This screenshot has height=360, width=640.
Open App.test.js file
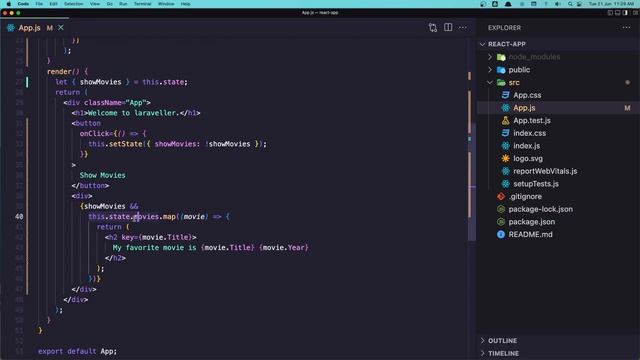pyautogui.click(x=532, y=120)
